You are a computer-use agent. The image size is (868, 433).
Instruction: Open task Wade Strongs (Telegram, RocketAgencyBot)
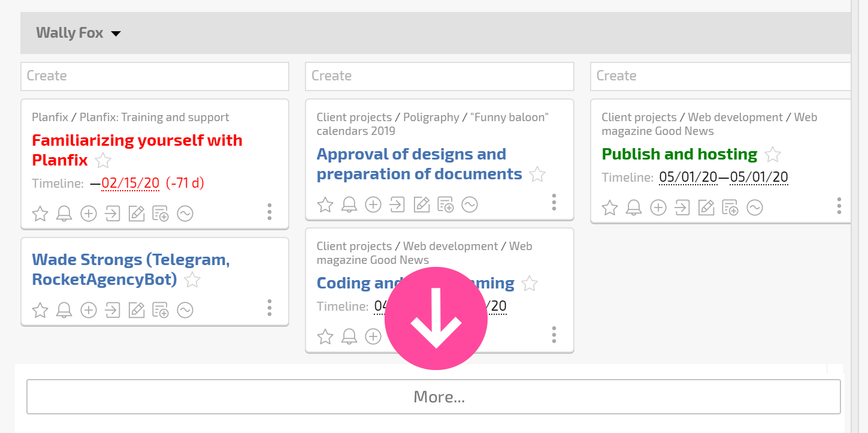pyautogui.click(x=131, y=269)
